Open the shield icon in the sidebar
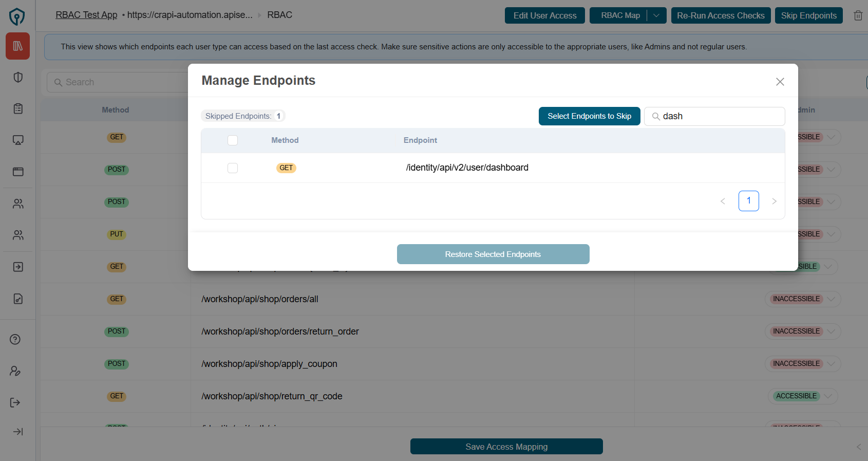This screenshot has height=461, width=868. pyautogui.click(x=18, y=78)
